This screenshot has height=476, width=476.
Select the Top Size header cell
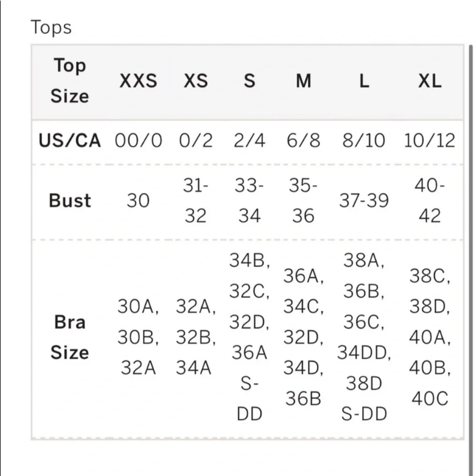tap(69, 81)
